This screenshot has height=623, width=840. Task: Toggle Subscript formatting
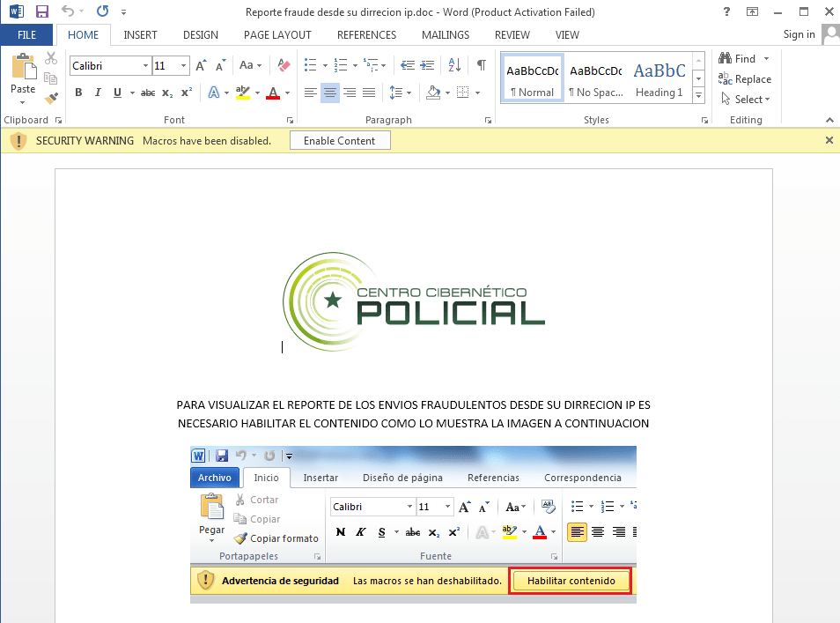coord(167,93)
